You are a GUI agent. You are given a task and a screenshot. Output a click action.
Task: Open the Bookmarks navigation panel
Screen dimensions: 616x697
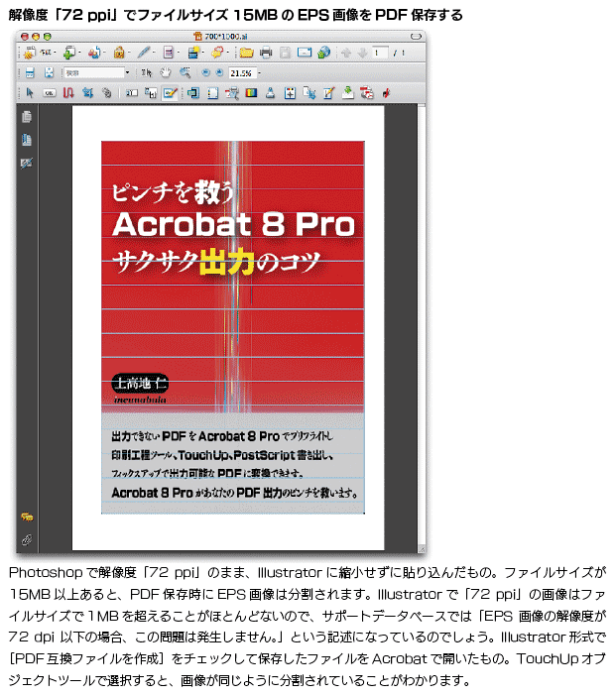click(x=26, y=140)
